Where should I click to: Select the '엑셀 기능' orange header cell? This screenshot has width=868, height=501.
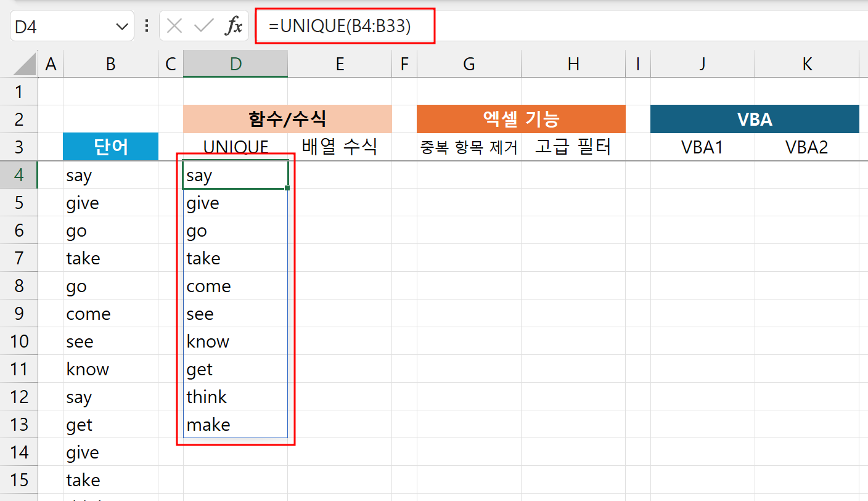(521, 118)
